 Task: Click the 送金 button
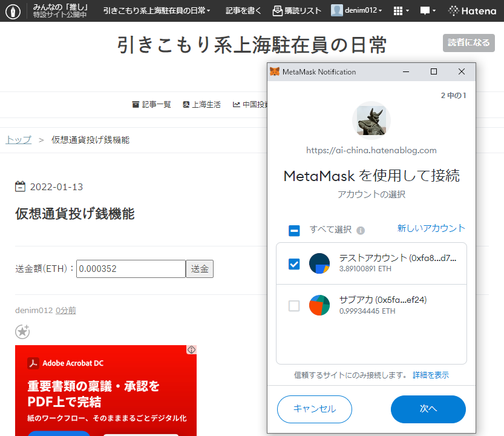pyautogui.click(x=200, y=269)
